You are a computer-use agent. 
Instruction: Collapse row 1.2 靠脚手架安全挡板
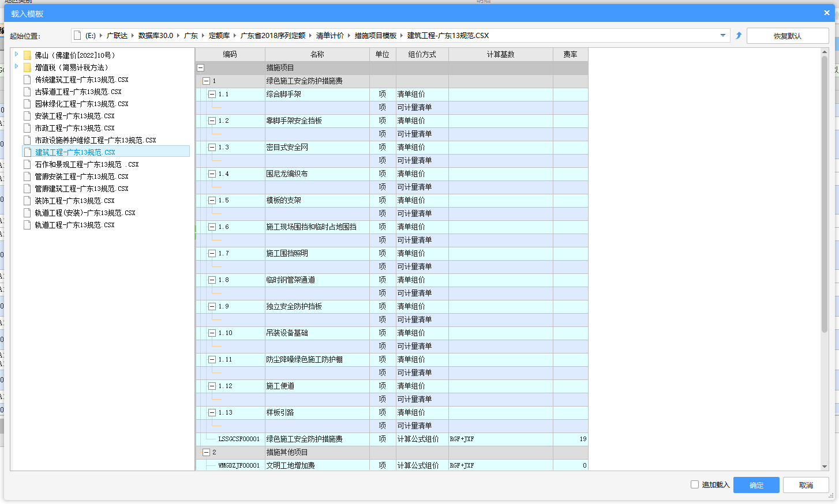pyautogui.click(x=212, y=121)
